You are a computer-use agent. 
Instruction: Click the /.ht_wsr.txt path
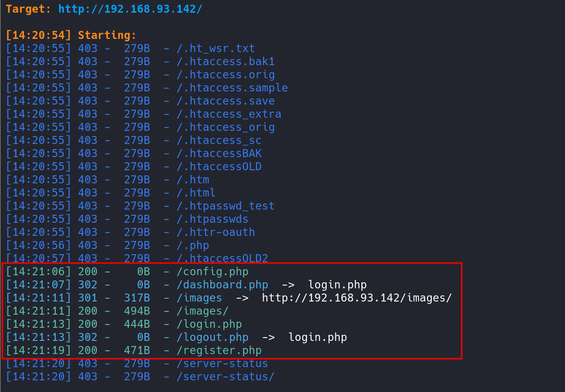(x=216, y=48)
